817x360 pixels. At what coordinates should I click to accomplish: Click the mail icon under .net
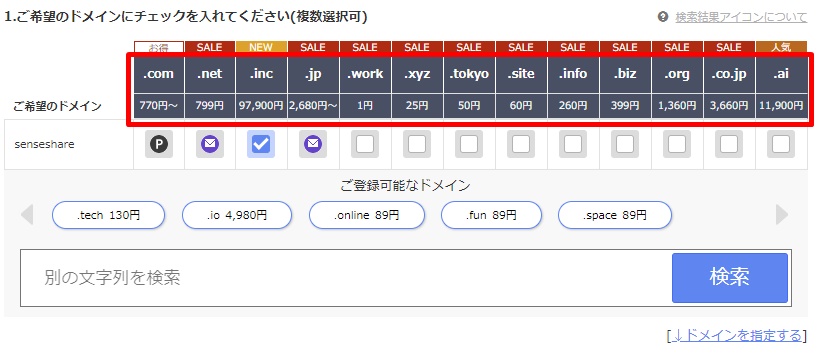[210, 144]
